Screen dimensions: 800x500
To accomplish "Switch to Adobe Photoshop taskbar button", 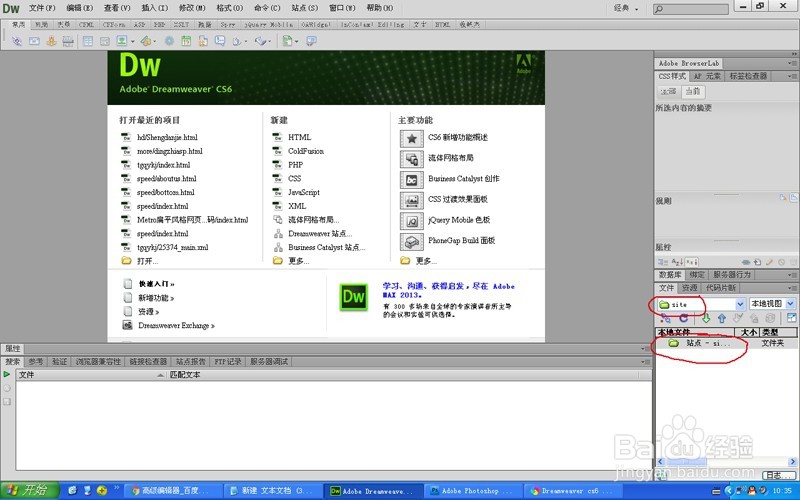I will click(x=473, y=491).
